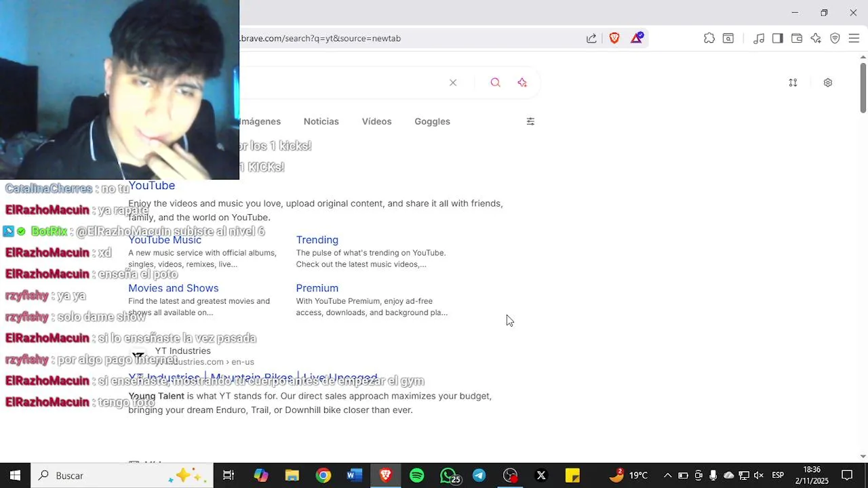Show hidden system tray icons chevron
The image size is (868, 488).
click(x=667, y=476)
